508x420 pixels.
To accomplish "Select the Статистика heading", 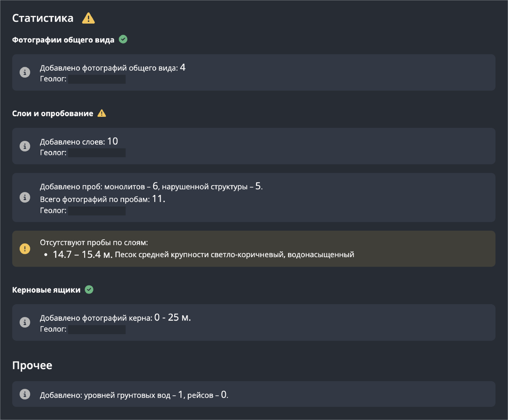I will 43,18.
